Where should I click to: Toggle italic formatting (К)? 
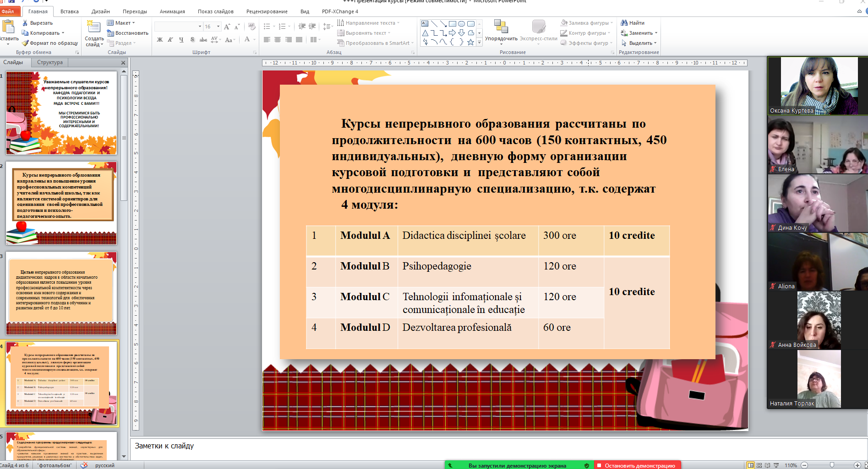(170, 40)
